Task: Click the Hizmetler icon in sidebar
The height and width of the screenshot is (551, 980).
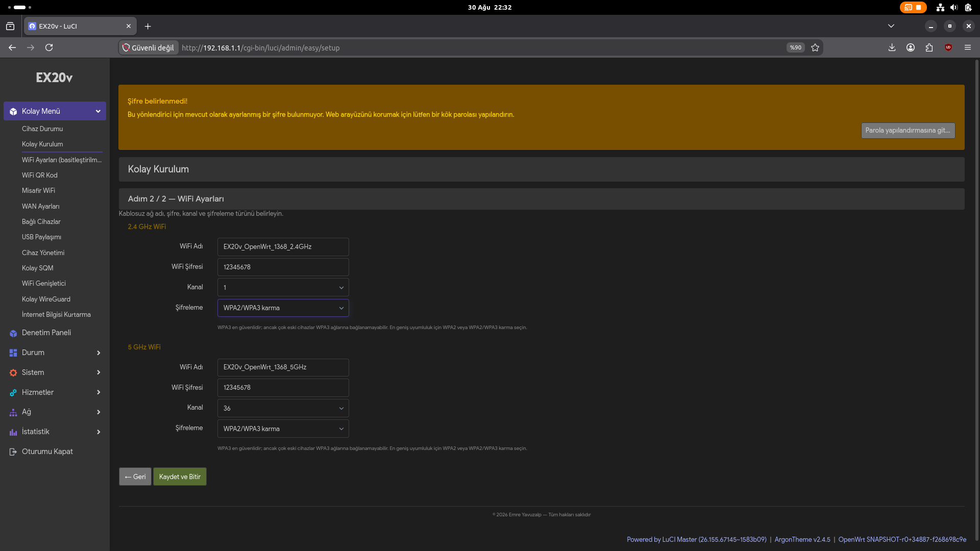Action: click(13, 393)
